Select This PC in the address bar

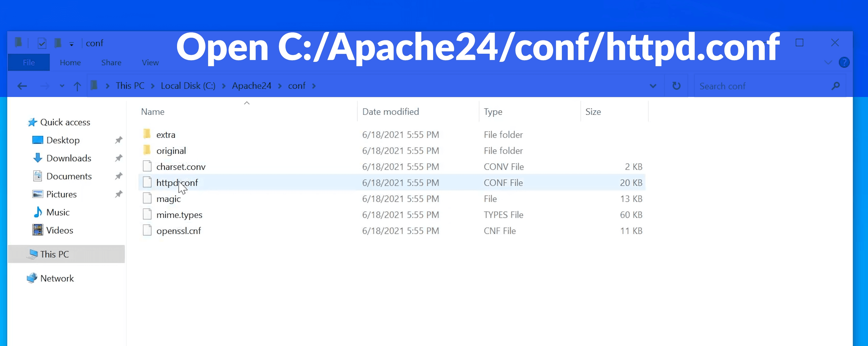(x=130, y=86)
